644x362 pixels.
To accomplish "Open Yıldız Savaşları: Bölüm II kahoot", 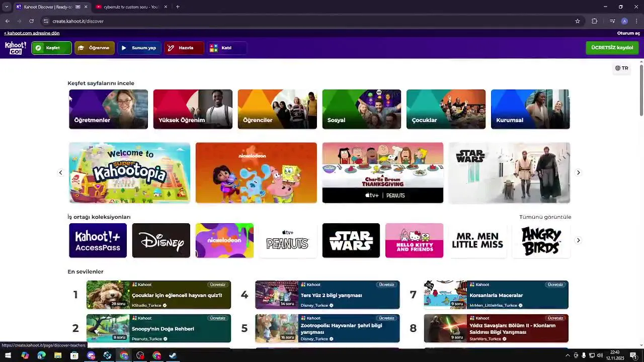I will 496,328.
